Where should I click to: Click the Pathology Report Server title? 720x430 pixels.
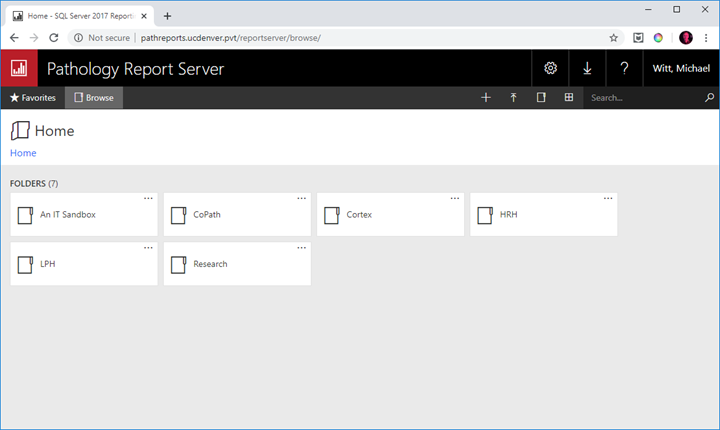135,69
